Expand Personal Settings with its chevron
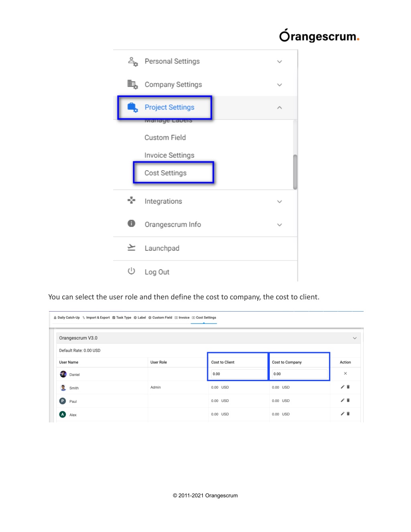411x532 pixels. pyautogui.click(x=280, y=61)
